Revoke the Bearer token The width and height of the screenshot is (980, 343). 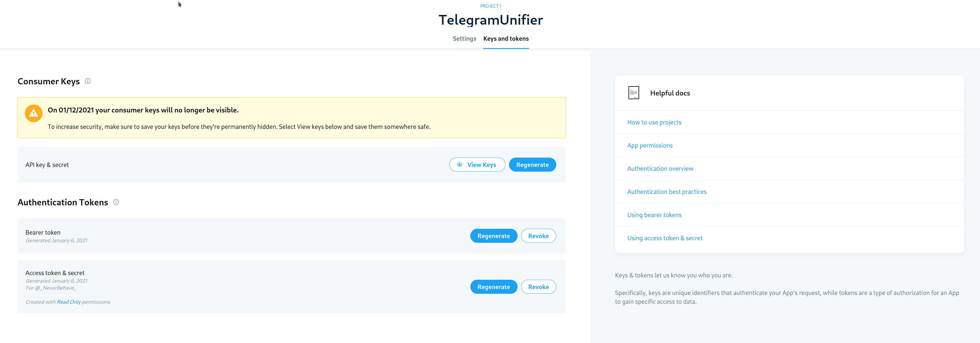(538, 236)
